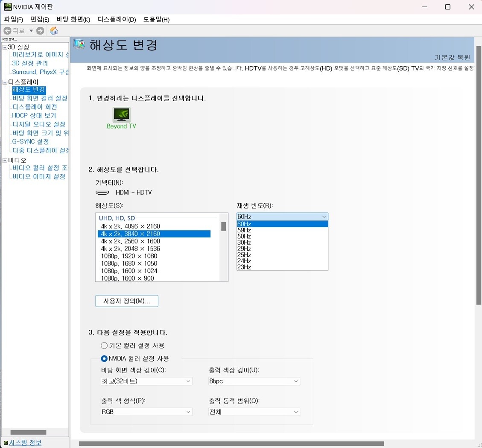Select resolution 1080p, 1680 × 1050
482x448 pixels.
pyautogui.click(x=154, y=264)
